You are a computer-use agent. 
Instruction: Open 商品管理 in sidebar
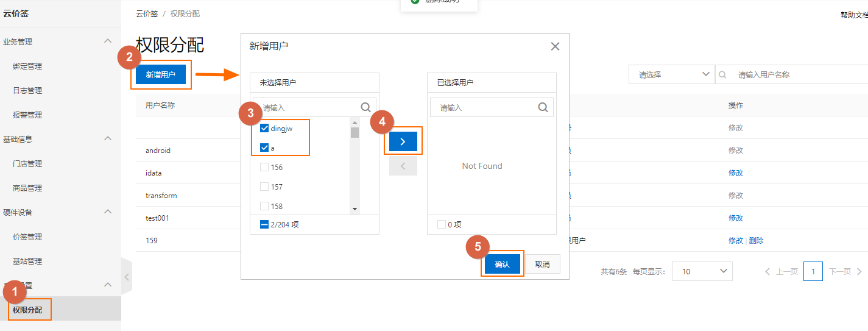27,188
